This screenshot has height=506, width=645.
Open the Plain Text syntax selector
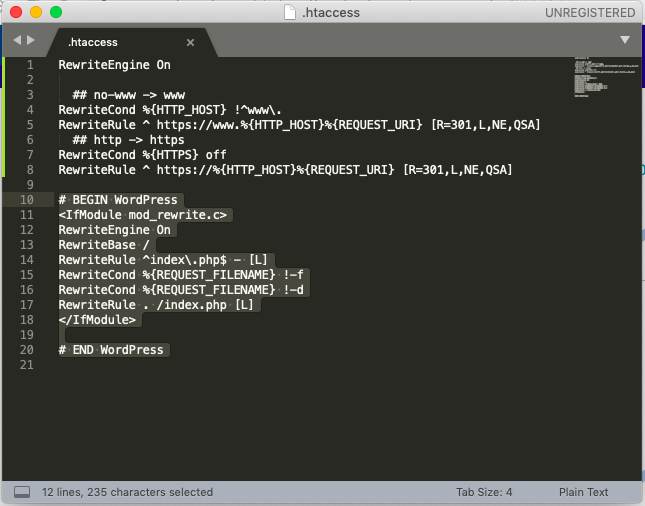[x=583, y=492]
